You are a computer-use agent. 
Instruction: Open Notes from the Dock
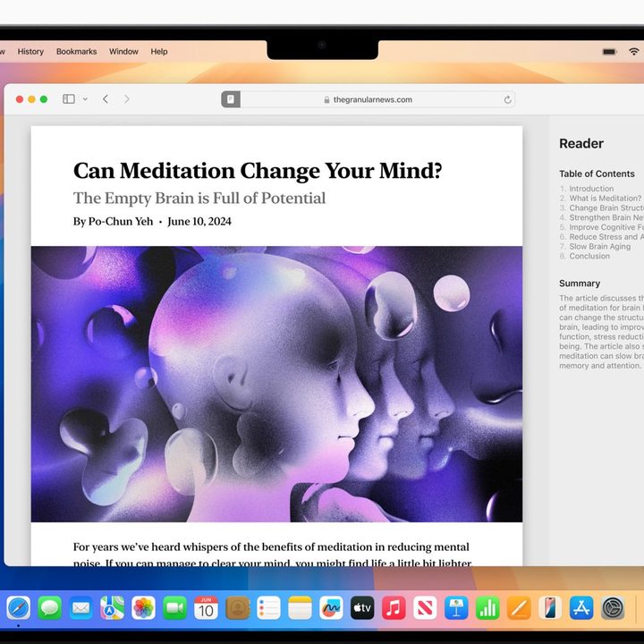point(300,608)
